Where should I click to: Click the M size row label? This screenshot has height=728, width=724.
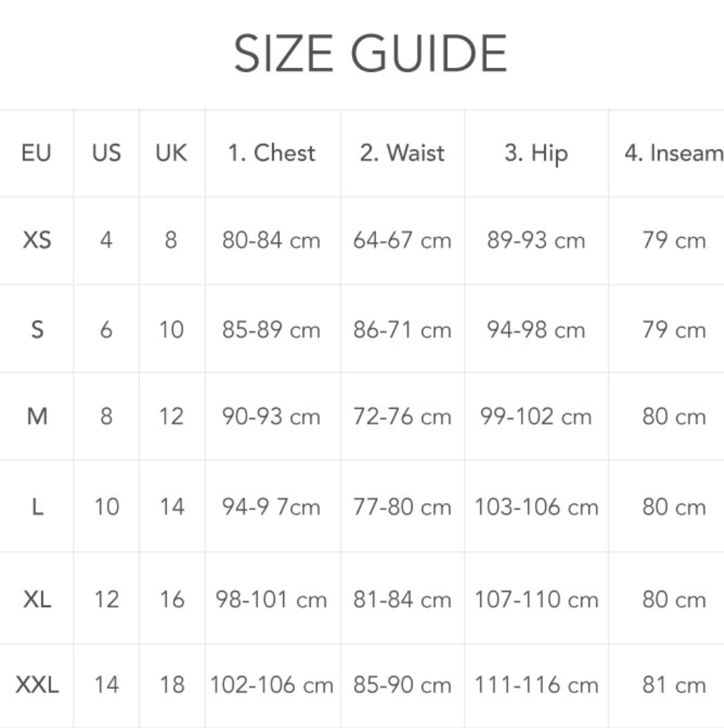click(37, 416)
